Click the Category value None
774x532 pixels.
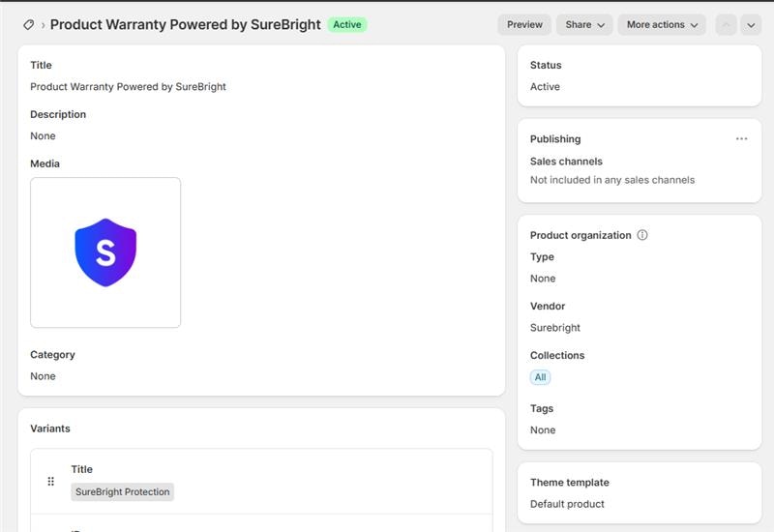click(43, 376)
